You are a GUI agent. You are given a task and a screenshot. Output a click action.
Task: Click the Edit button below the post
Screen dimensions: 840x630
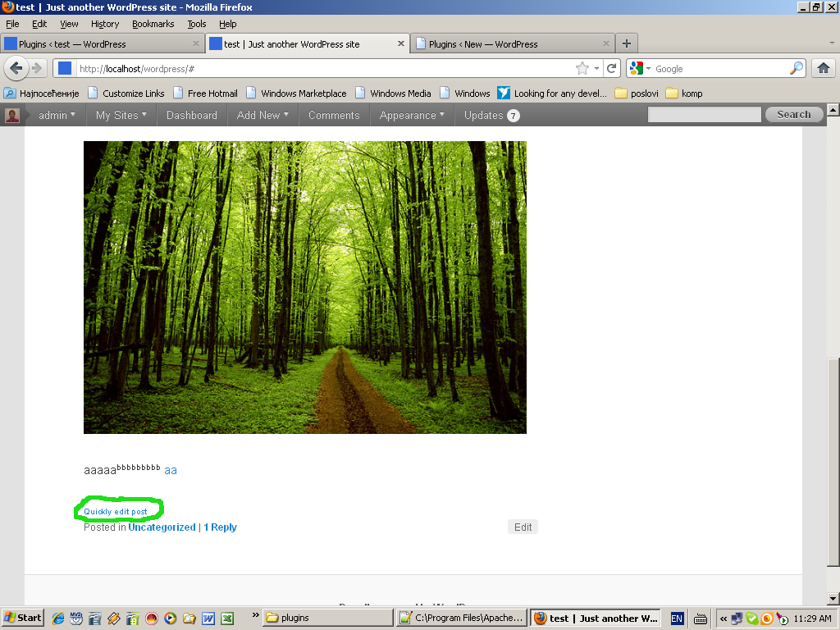(523, 527)
